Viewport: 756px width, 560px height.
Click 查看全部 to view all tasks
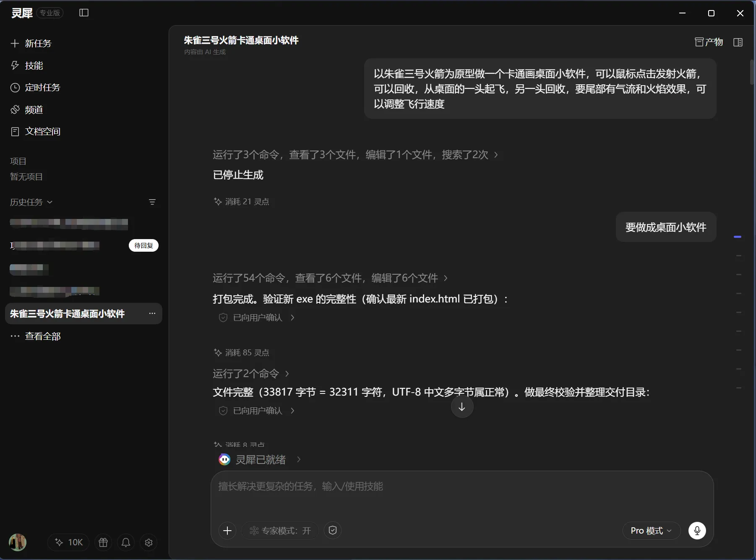36,336
